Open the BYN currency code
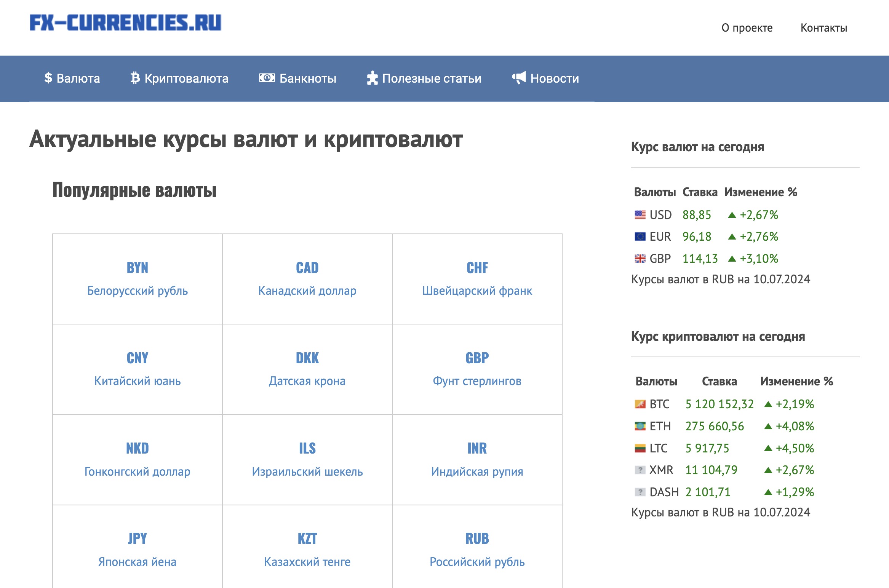 coord(138,268)
